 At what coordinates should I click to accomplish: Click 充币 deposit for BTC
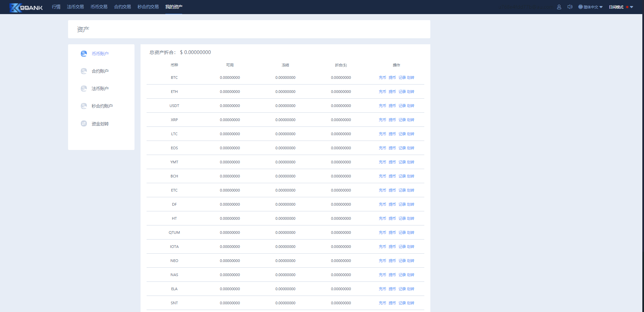point(382,77)
